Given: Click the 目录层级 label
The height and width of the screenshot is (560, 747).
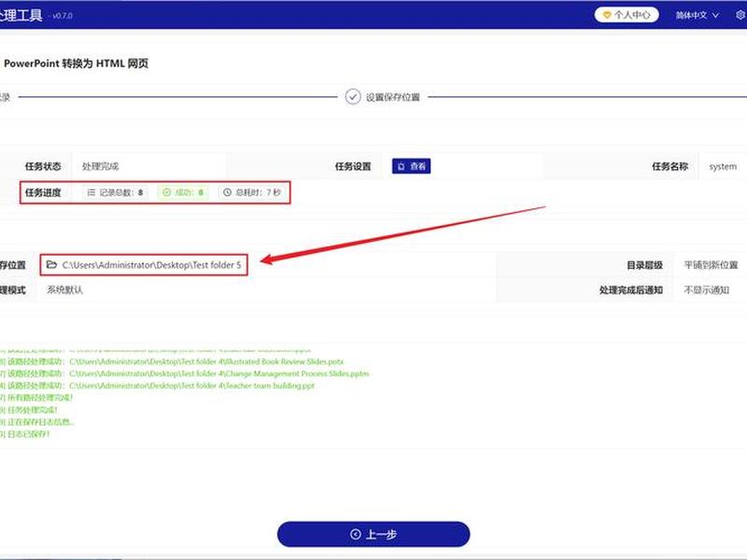Looking at the screenshot, I should [644, 265].
